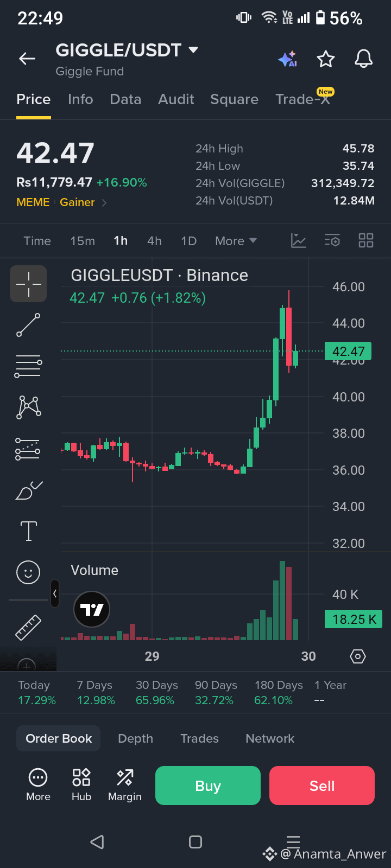The image size is (391, 868).
Task: Tap the red Sell button
Action: pos(322,786)
